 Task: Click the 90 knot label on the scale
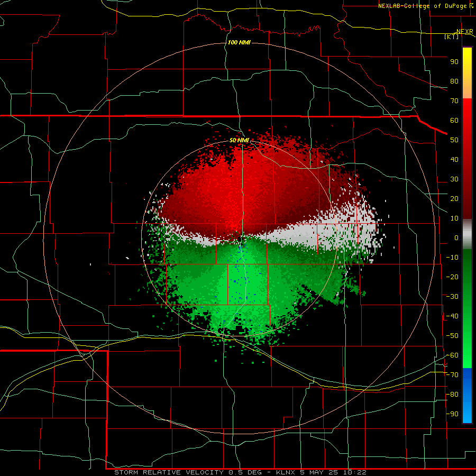tap(454, 62)
